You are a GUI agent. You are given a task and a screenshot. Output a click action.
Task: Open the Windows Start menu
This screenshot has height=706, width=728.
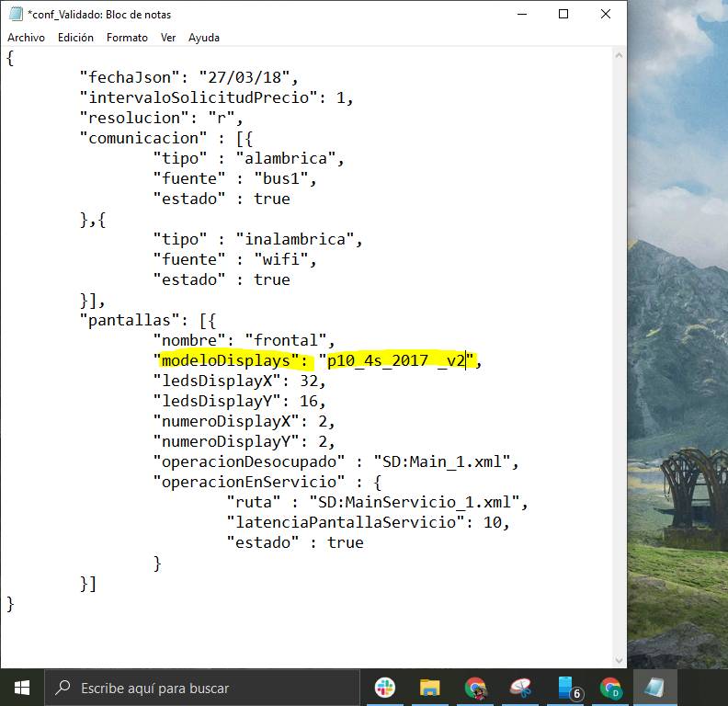pos(22,688)
